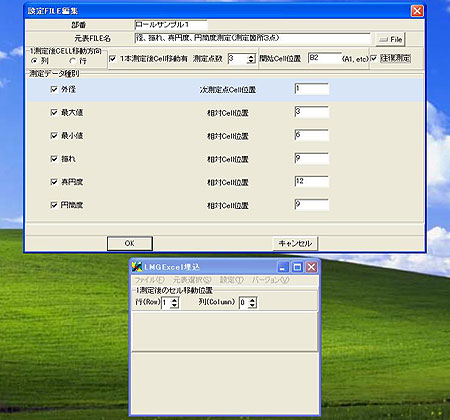Viewport: 450px width, 420px height.
Task: Open ファイル(F) menu in LMGExcel window
Action: point(150,280)
